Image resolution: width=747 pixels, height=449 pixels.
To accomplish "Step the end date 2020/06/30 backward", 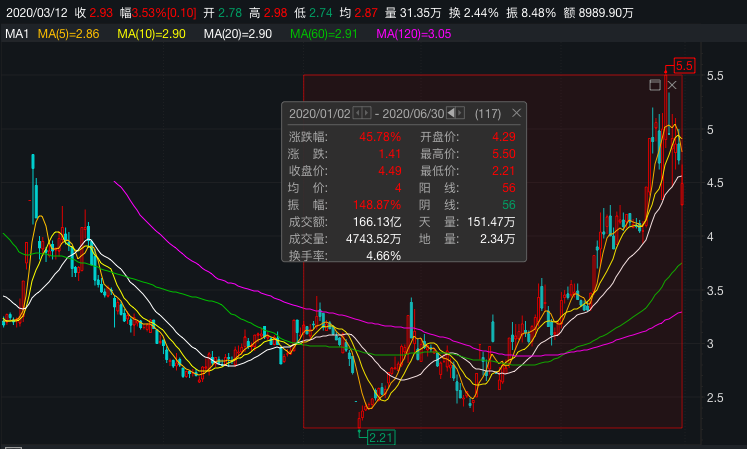I will point(450,113).
